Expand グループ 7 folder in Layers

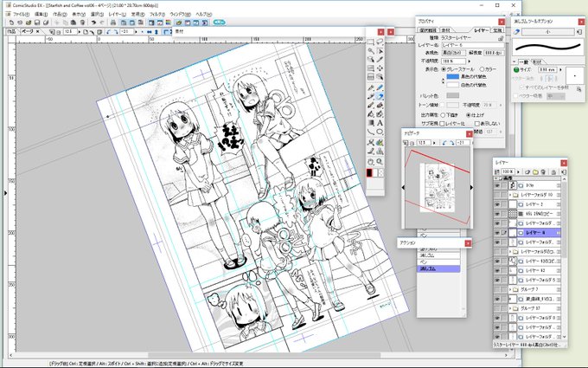510,289
